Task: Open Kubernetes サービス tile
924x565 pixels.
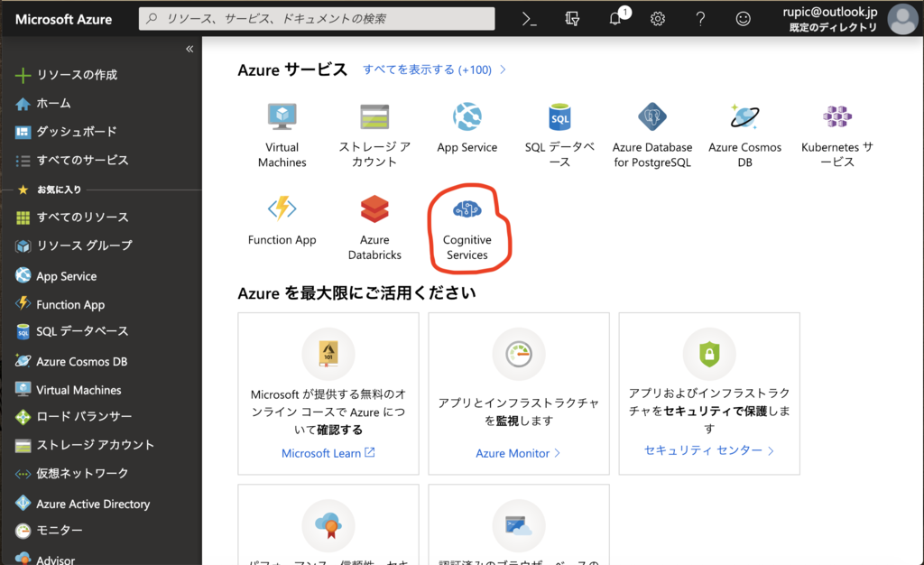Action: coord(837,135)
